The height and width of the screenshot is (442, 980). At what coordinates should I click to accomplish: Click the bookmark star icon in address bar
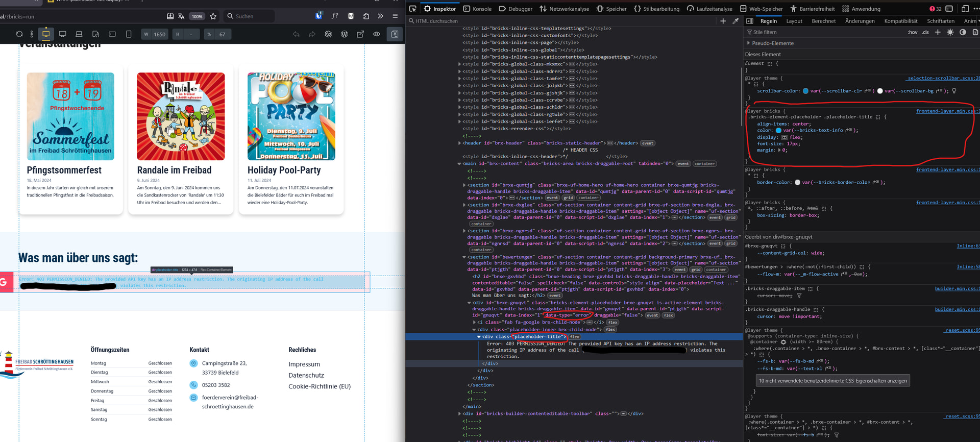point(213,16)
